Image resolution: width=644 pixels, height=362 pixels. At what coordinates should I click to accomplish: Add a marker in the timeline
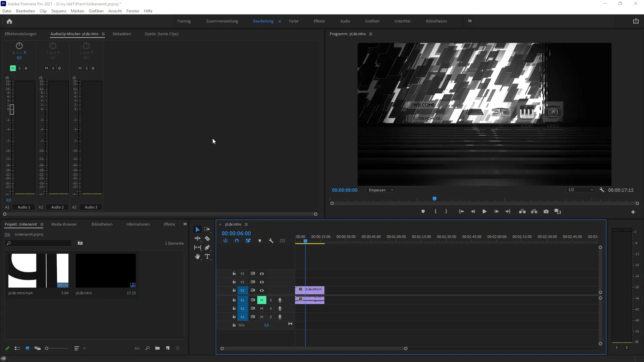260,241
